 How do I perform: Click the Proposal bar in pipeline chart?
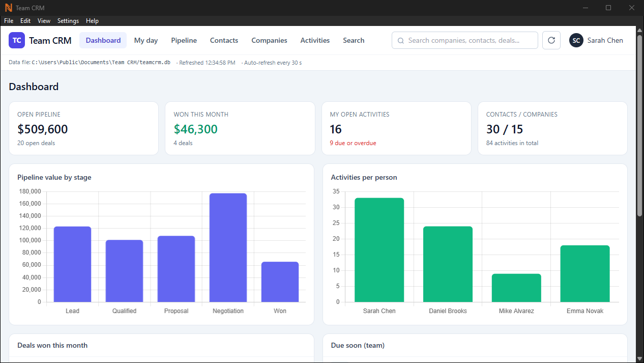(176, 269)
